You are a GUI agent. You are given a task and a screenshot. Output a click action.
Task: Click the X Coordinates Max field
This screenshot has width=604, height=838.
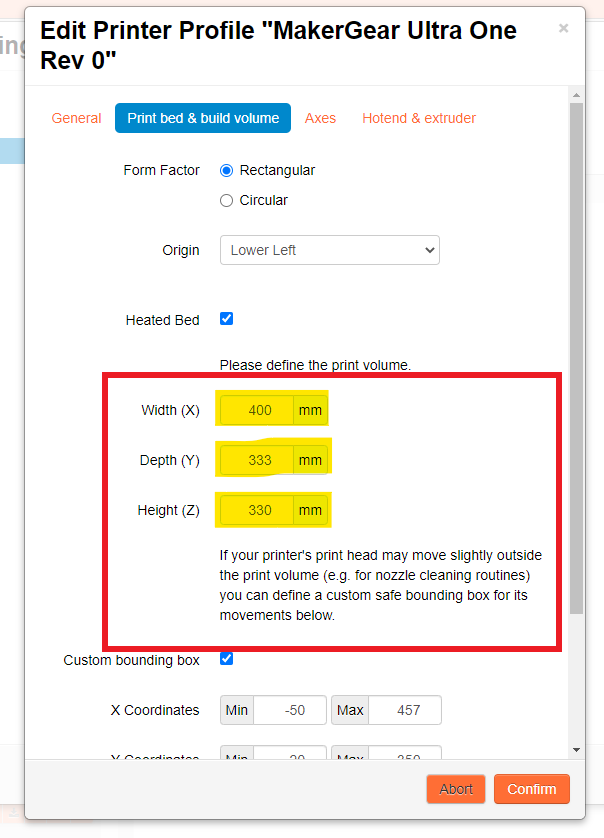point(404,710)
